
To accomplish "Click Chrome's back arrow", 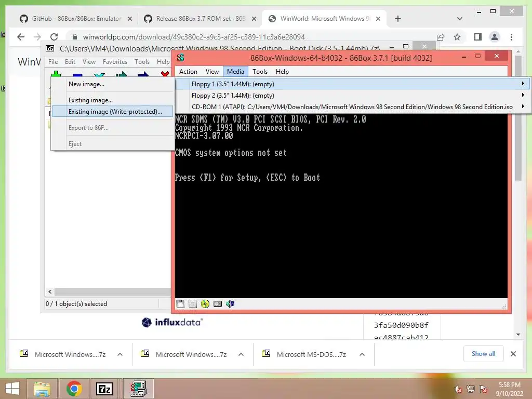I will [21, 37].
